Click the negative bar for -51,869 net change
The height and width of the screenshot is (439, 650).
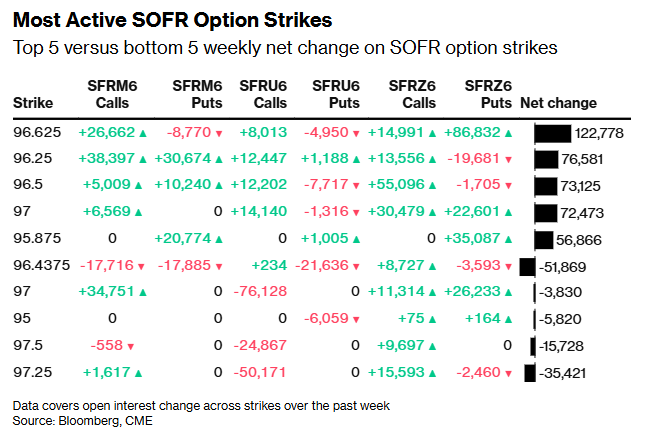point(528,265)
